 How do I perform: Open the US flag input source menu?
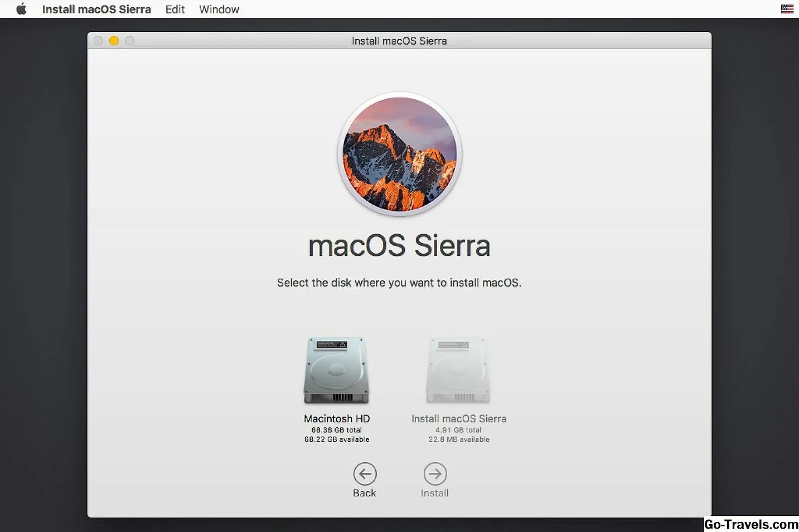click(x=787, y=9)
